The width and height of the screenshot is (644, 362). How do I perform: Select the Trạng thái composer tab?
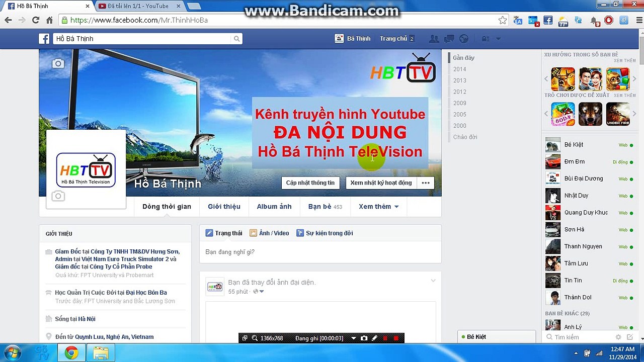click(224, 233)
